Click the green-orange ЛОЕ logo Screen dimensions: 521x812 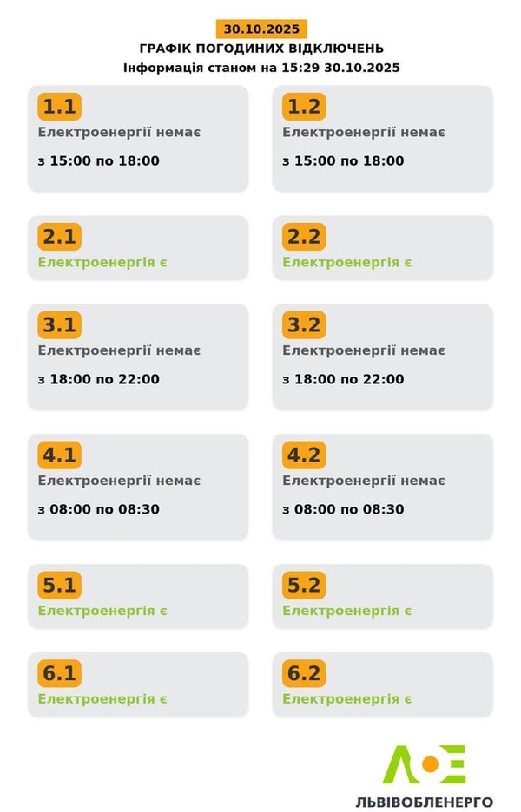click(425, 764)
